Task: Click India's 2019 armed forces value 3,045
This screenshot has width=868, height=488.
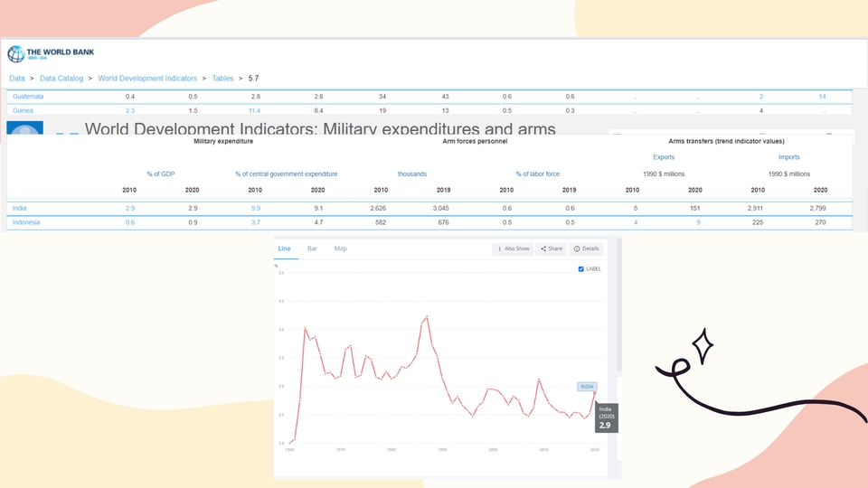Action: click(440, 209)
